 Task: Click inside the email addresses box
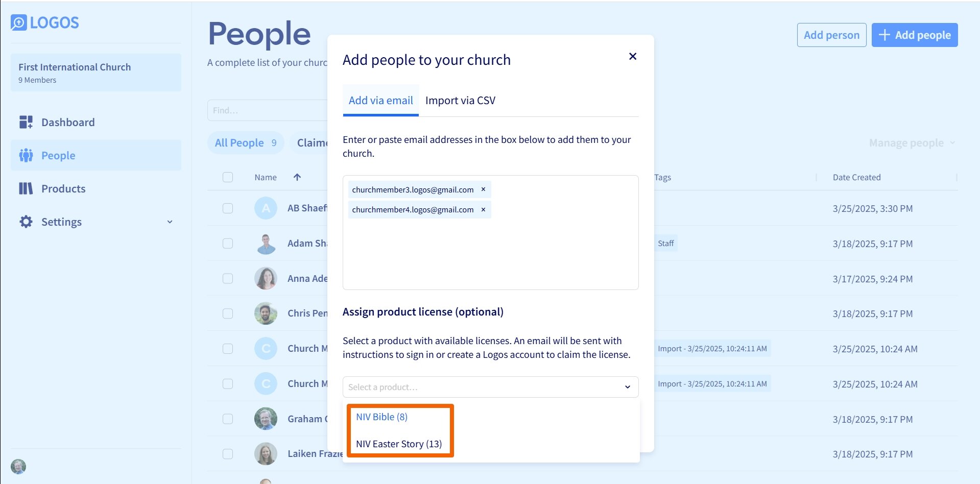(490, 232)
